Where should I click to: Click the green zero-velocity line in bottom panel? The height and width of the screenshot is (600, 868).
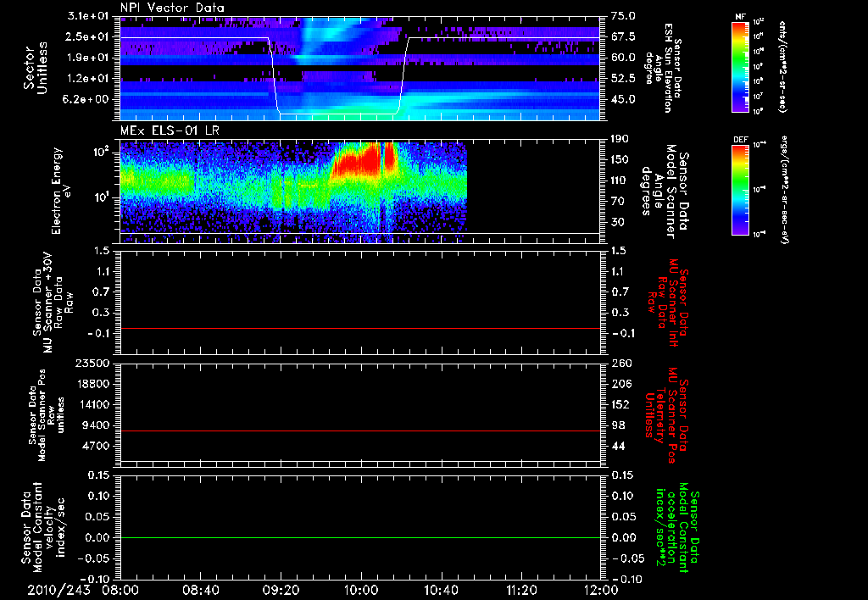(x=360, y=537)
